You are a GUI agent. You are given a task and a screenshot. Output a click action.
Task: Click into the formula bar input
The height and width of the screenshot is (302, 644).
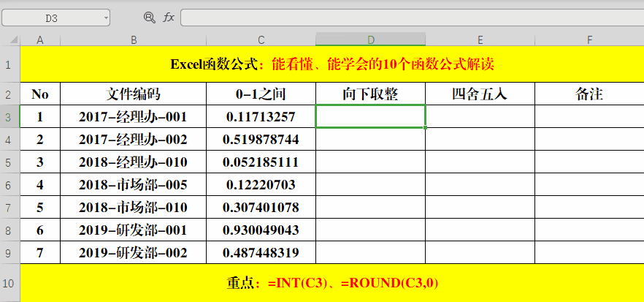[412, 18]
